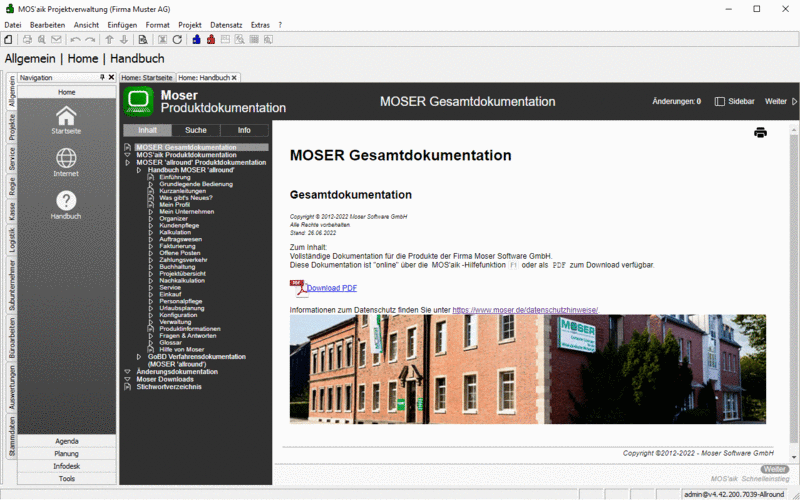Image resolution: width=800 pixels, height=500 pixels.
Task: Select the Einführung tree item
Action: click(x=174, y=177)
